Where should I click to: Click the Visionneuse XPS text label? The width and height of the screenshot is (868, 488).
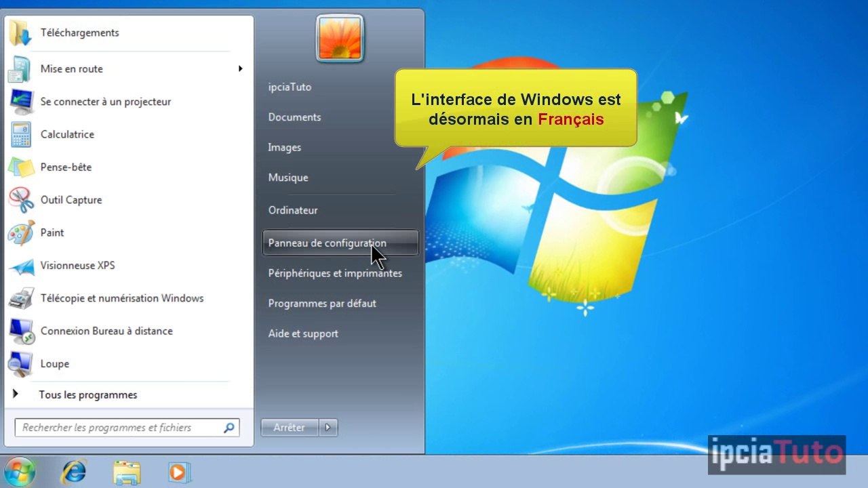pyautogui.click(x=78, y=265)
